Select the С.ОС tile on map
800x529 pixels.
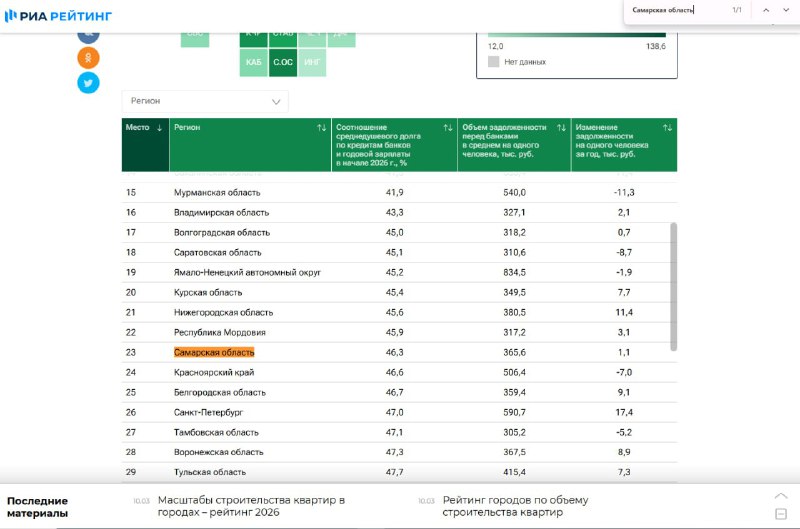[x=283, y=63]
